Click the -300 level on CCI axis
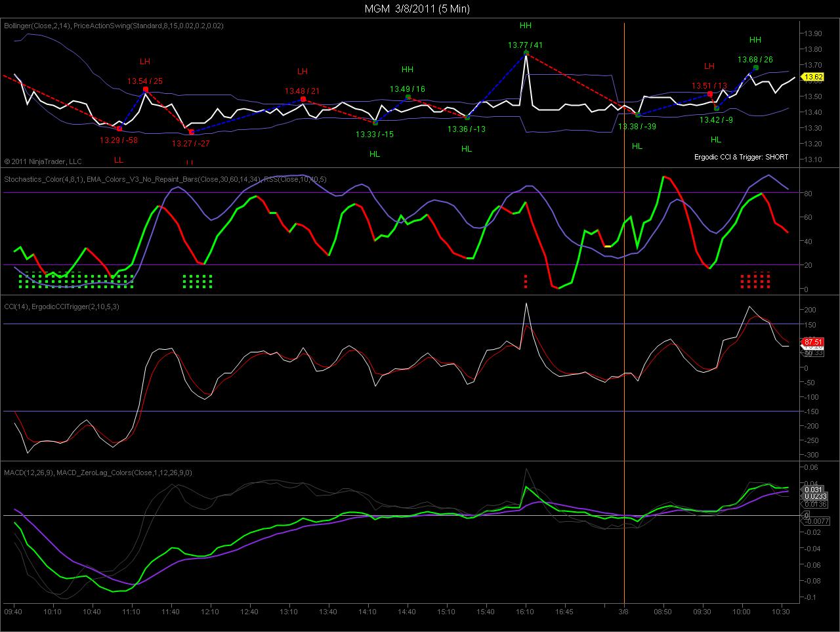 pyautogui.click(x=812, y=455)
